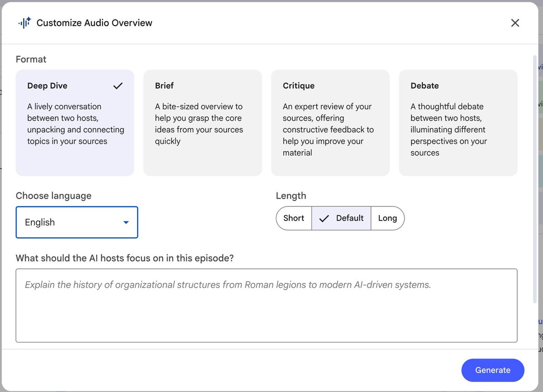This screenshot has width=543, height=392.
Task: Set length to Default
Action: point(341,218)
